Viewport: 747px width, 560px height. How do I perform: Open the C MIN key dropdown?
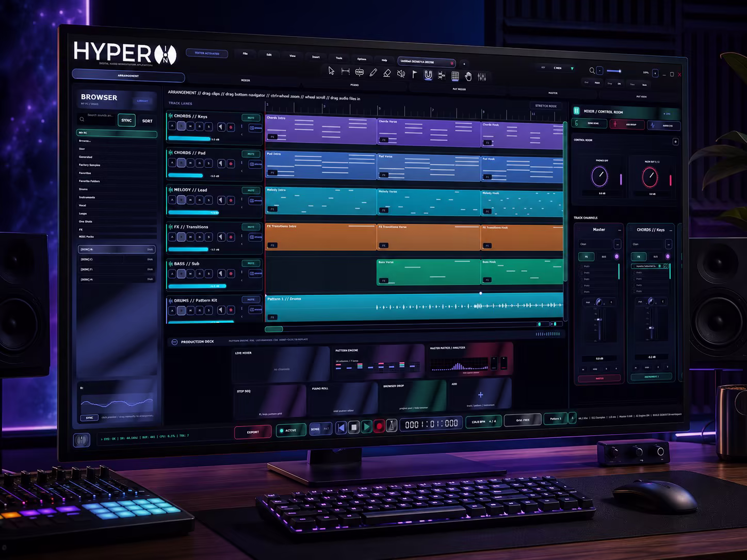(564, 68)
